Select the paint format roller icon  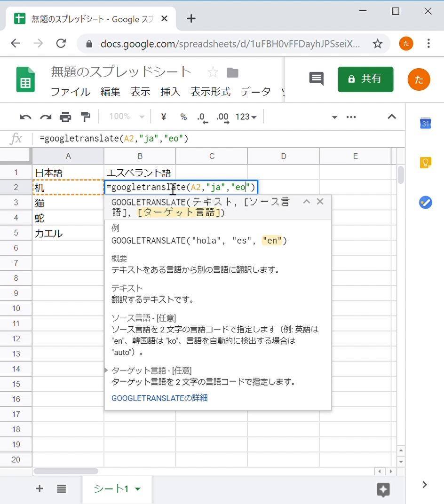click(x=86, y=117)
